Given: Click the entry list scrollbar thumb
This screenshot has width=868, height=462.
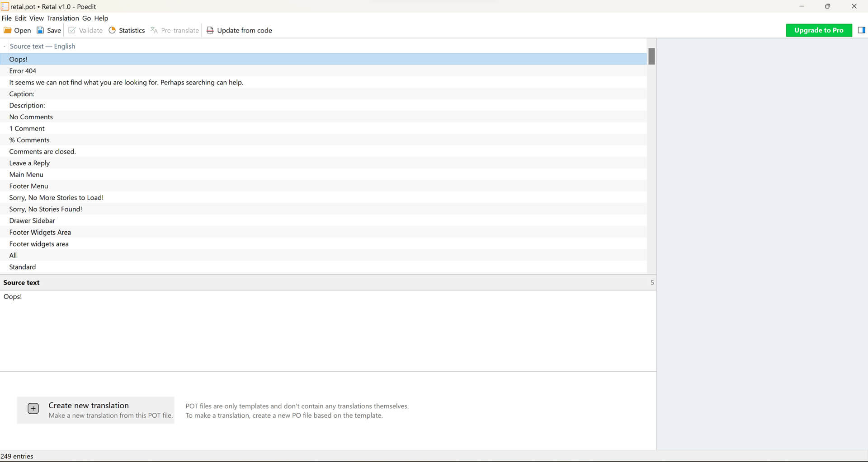Looking at the screenshot, I should (x=651, y=56).
